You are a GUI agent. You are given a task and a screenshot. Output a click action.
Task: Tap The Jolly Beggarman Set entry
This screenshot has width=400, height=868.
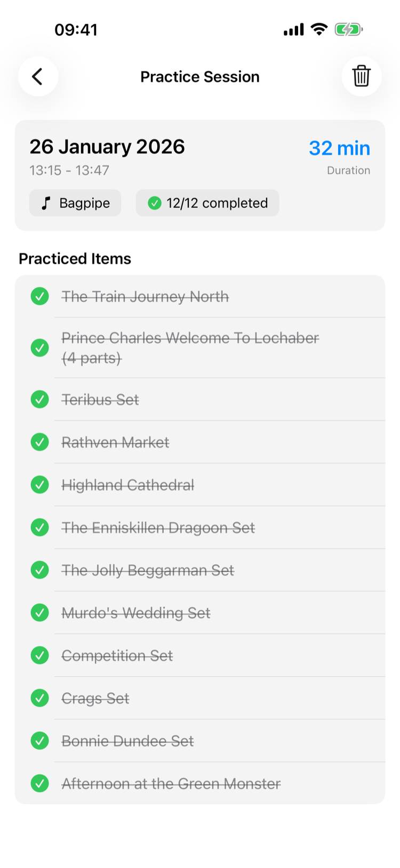pyautogui.click(x=148, y=570)
